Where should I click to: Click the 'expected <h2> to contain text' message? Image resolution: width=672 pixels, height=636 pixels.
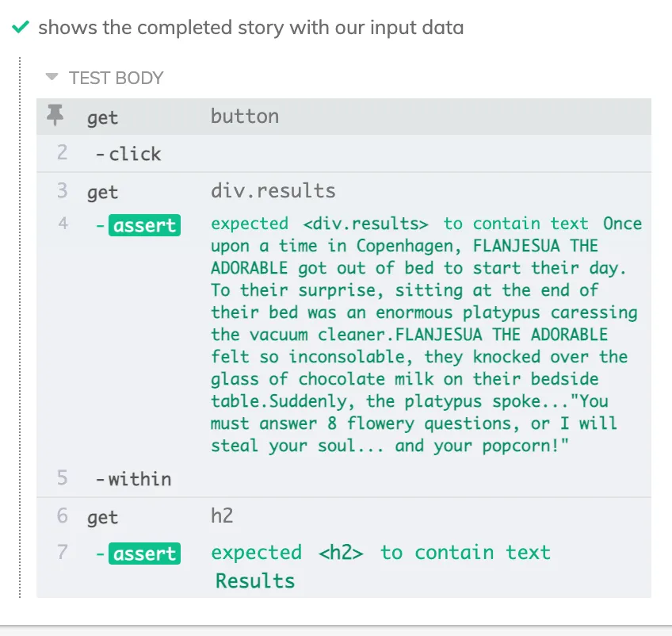[x=380, y=553]
